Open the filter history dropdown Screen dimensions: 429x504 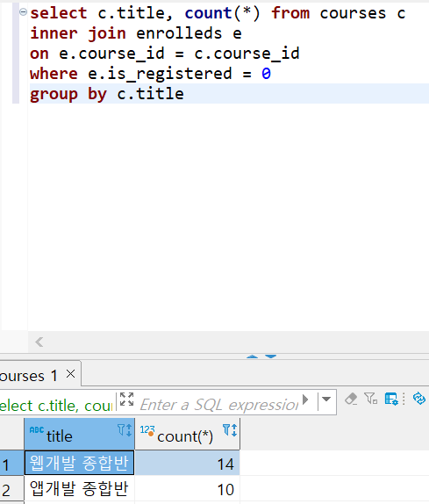(326, 400)
